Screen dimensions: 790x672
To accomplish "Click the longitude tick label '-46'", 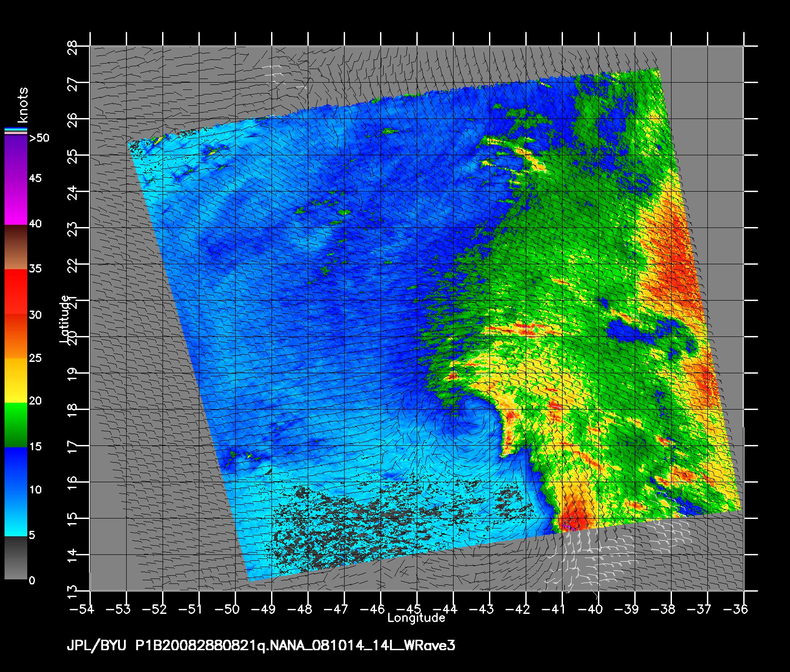I will point(372,609).
